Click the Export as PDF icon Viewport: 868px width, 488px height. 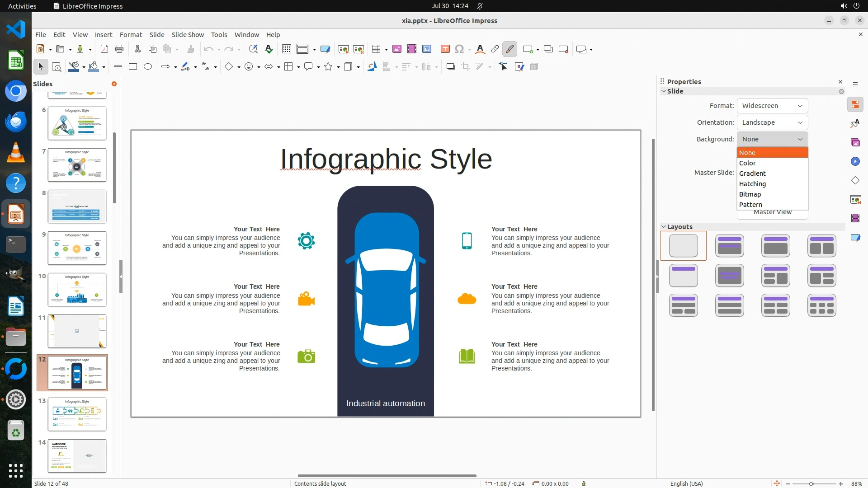(104, 49)
